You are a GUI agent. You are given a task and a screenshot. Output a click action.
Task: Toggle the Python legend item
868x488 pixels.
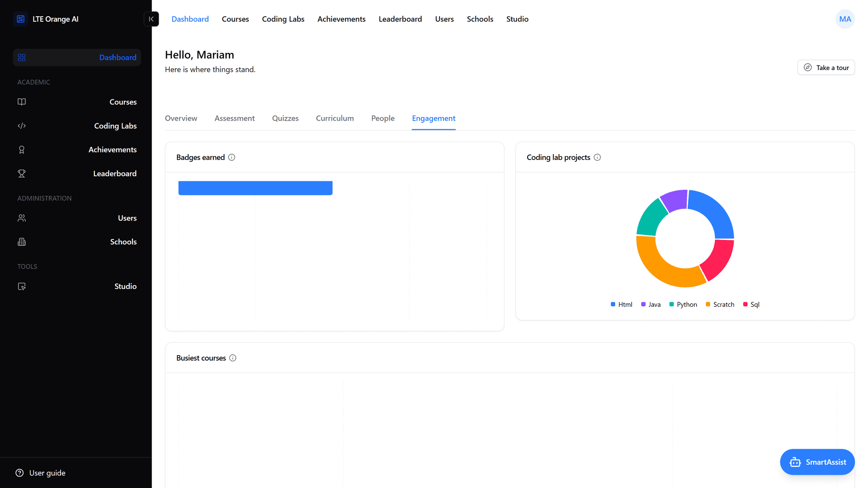coord(683,305)
